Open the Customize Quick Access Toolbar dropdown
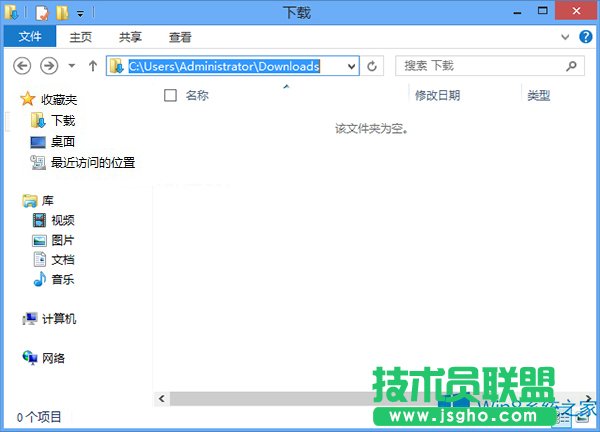This screenshot has width=600, height=432. tap(80, 14)
